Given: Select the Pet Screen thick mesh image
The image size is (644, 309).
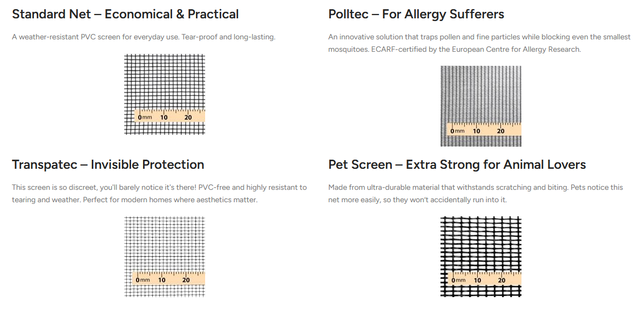Looking at the screenshot, I should click(481, 257).
